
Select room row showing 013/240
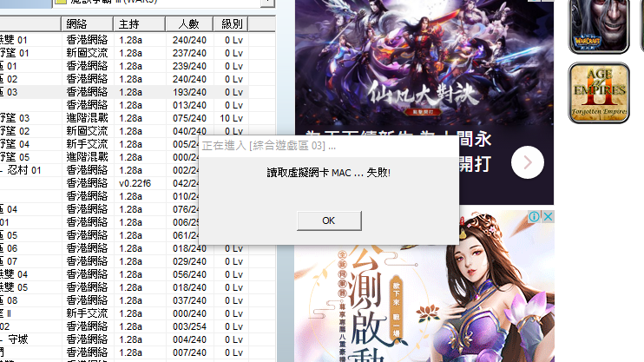point(138,105)
